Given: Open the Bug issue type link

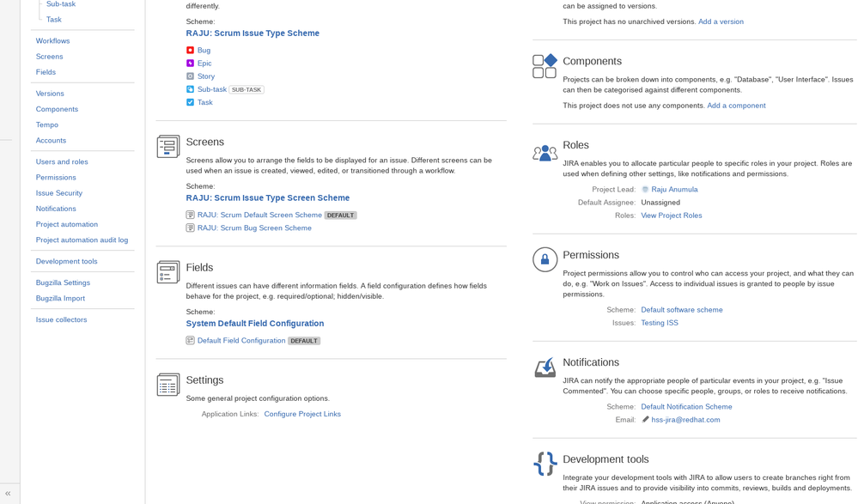Looking at the screenshot, I should click(204, 50).
